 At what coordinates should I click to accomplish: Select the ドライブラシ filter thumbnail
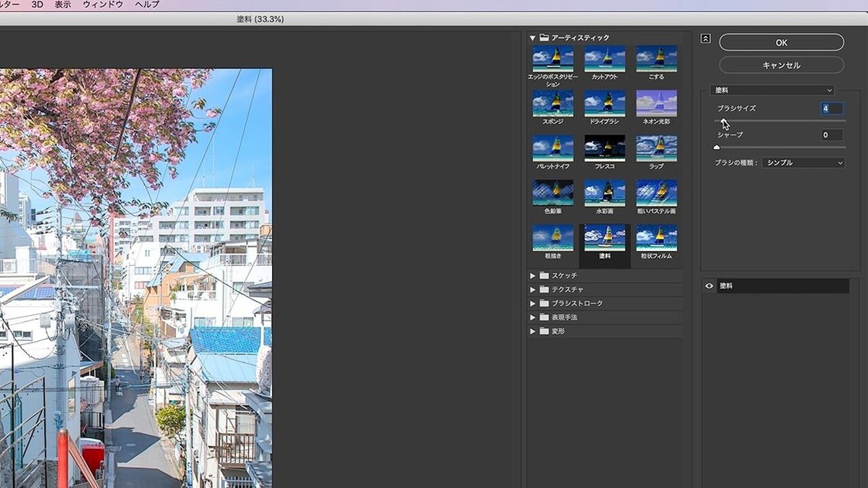point(605,103)
